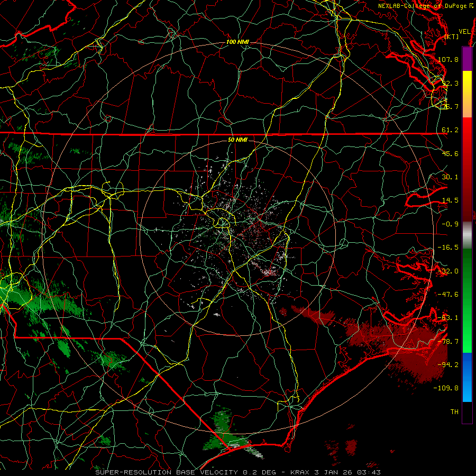This screenshot has height=476, width=476.
Task: Click the 30.1 scale label
Action: (x=450, y=177)
